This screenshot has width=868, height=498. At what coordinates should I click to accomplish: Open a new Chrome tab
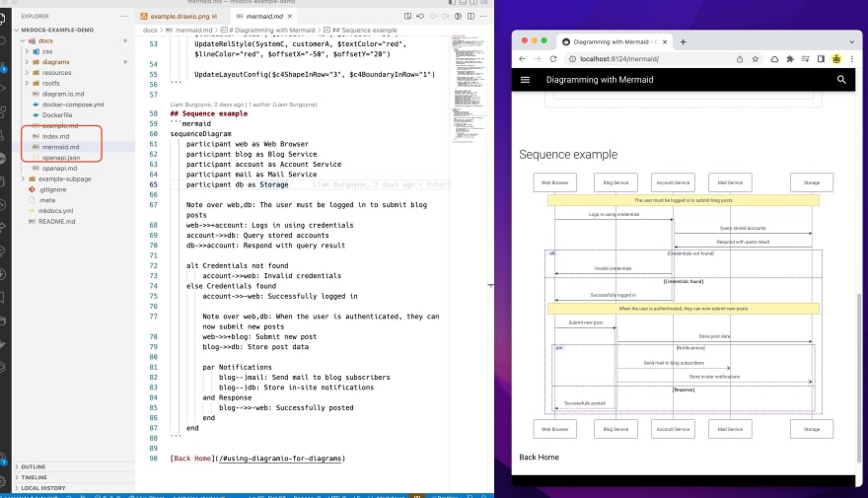(x=684, y=41)
